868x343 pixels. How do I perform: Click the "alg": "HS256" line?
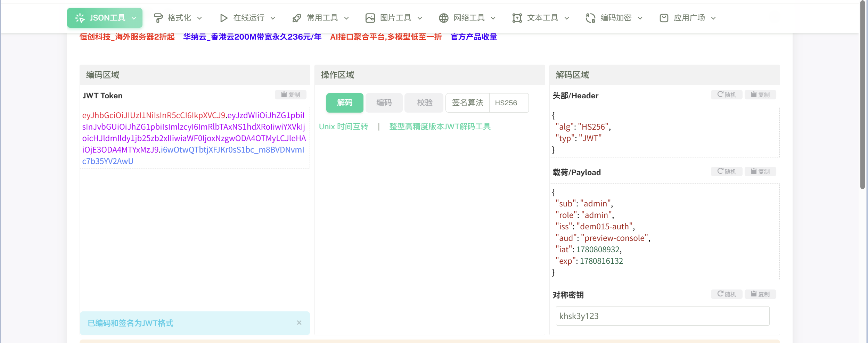(x=583, y=127)
